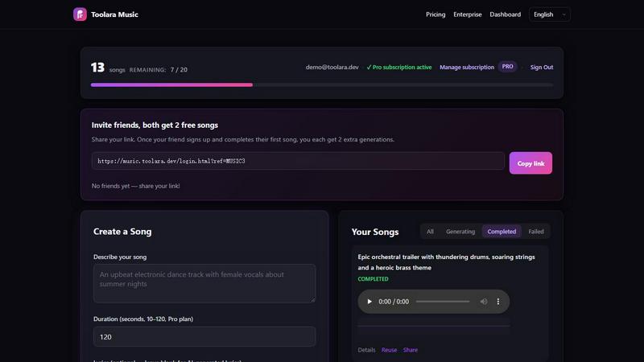This screenshot has width=644, height=362.
Task: Click the Copy link button
Action: (530, 163)
